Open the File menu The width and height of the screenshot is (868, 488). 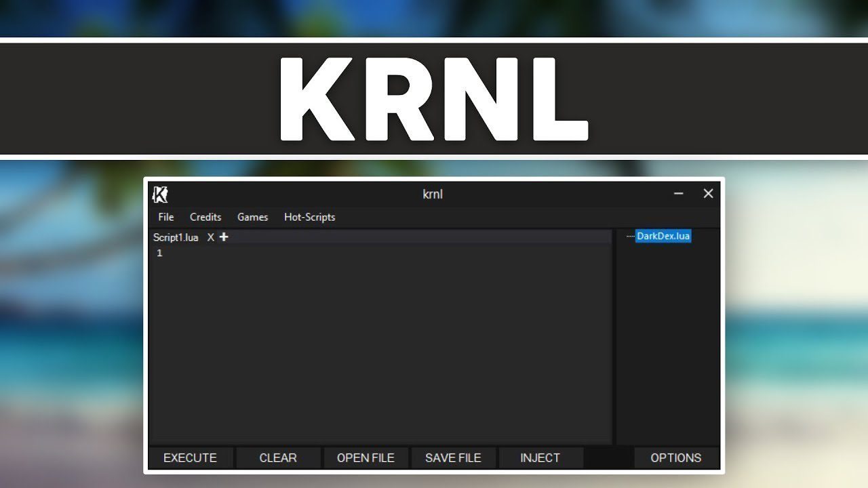point(165,217)
